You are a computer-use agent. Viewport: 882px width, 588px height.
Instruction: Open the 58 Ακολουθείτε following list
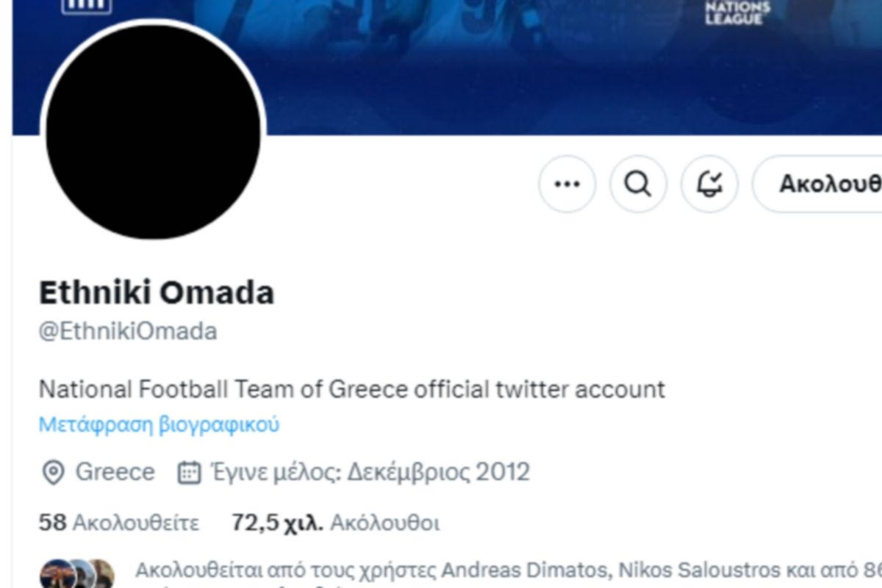[x=119, y=523]
